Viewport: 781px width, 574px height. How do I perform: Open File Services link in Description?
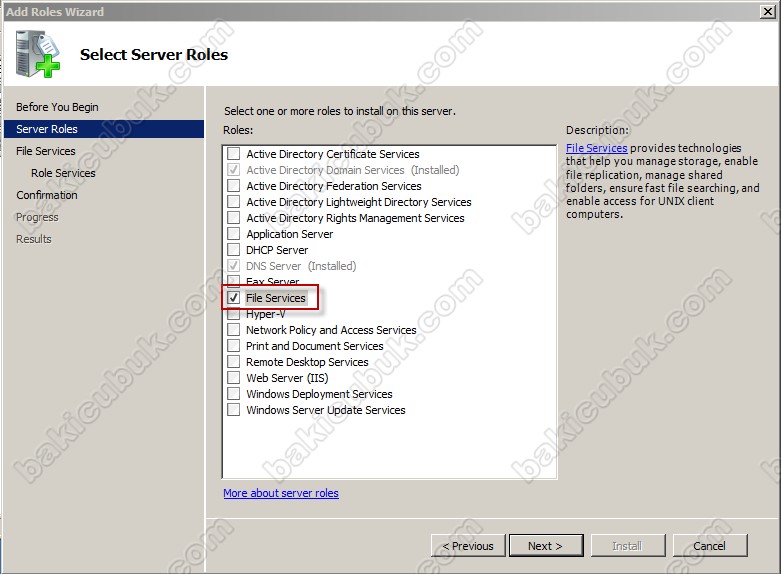click(597, 148)
